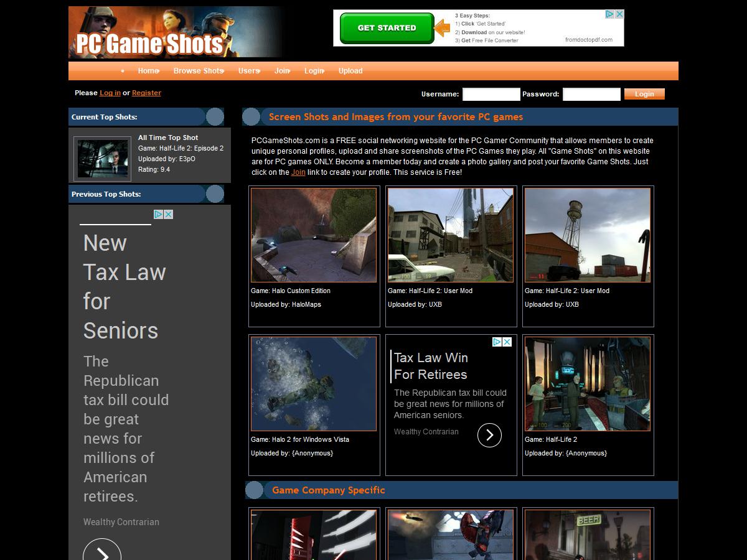Open the BEER sign screenshot thumbnail
Image resolution: width=747 pixels, height=560 pixels.
click(588, 535)
